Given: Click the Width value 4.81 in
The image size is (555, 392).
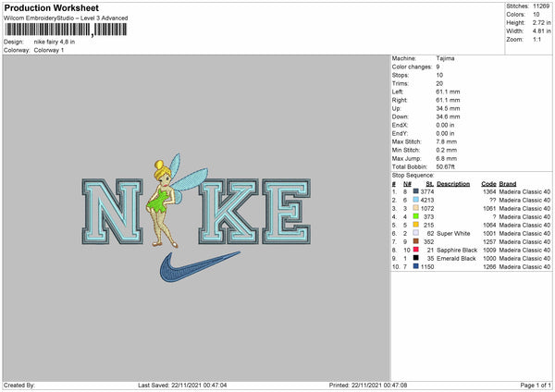Looking at the screenshot, I should pyautogui.click(x=541, y=31).
